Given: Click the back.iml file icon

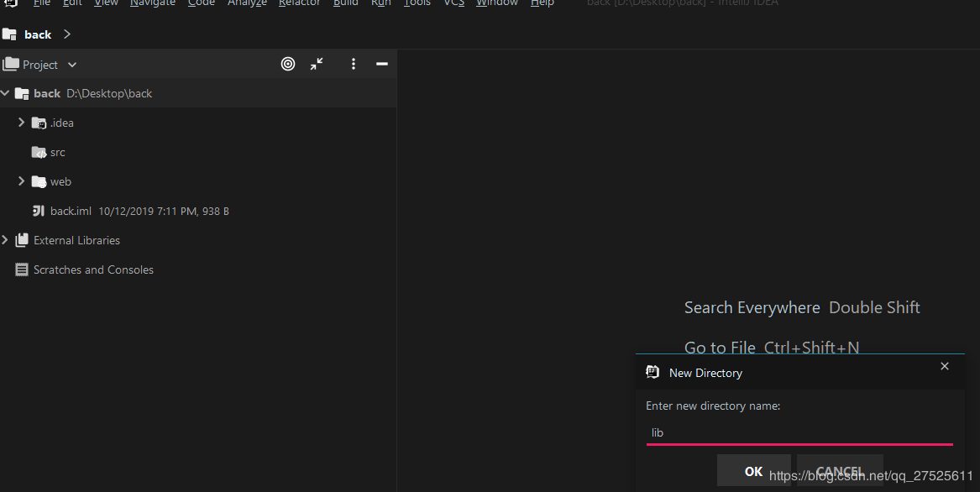Looking at the screenshot, I should pyautogui.click(x=39, y=211).
